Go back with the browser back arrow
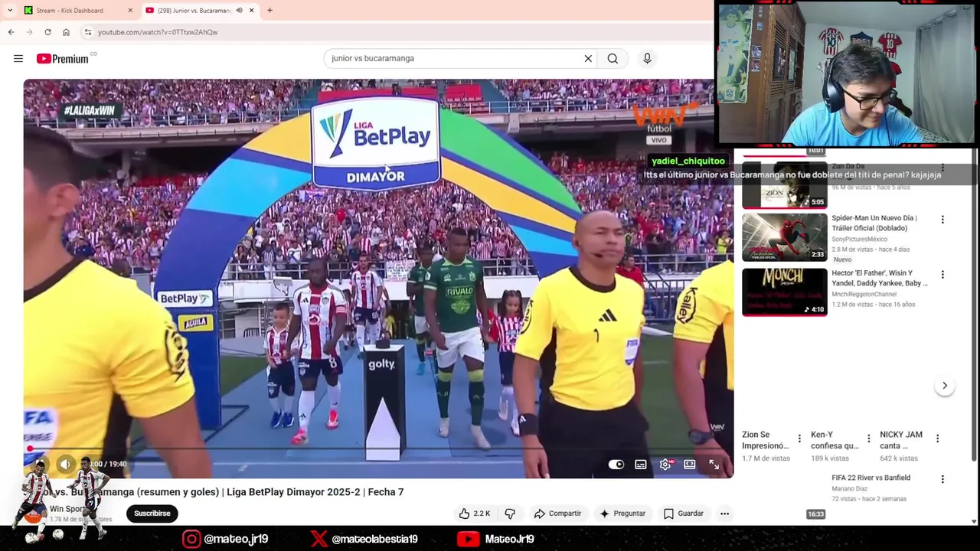The image size is (980, 551). pos(11,32)
